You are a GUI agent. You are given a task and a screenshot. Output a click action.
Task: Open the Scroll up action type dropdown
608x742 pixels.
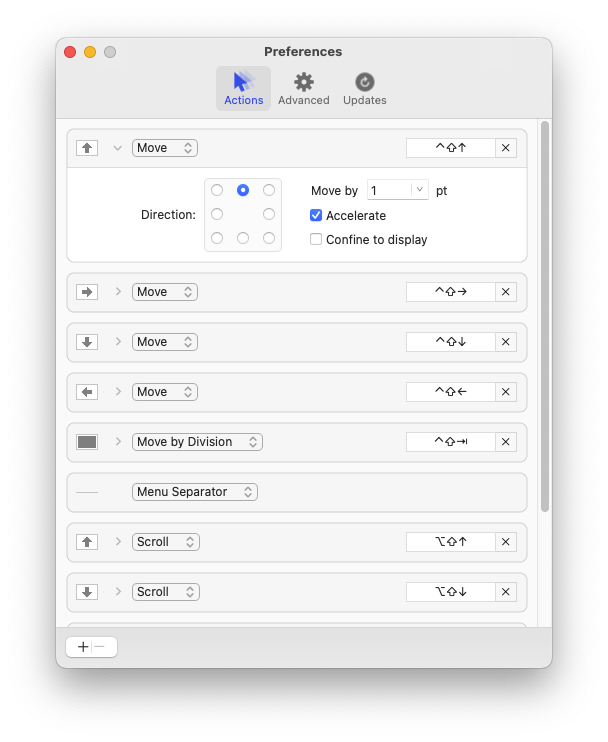pos(166,542)
